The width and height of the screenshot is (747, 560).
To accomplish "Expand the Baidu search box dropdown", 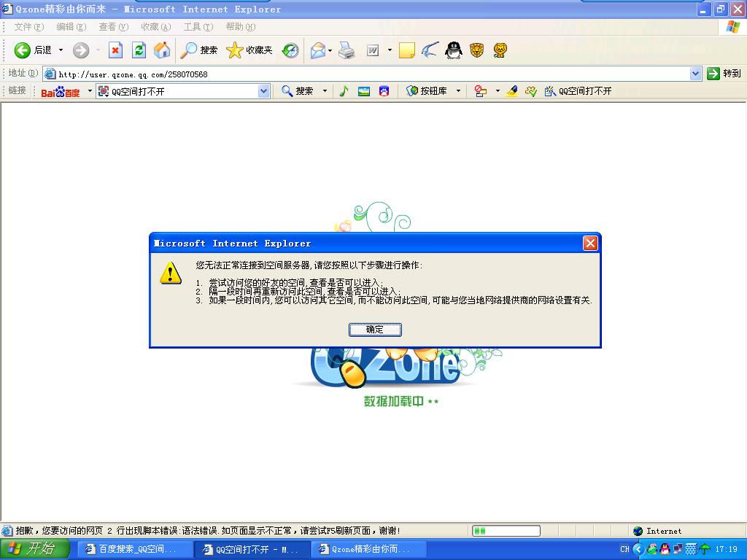I will point(264,91).
